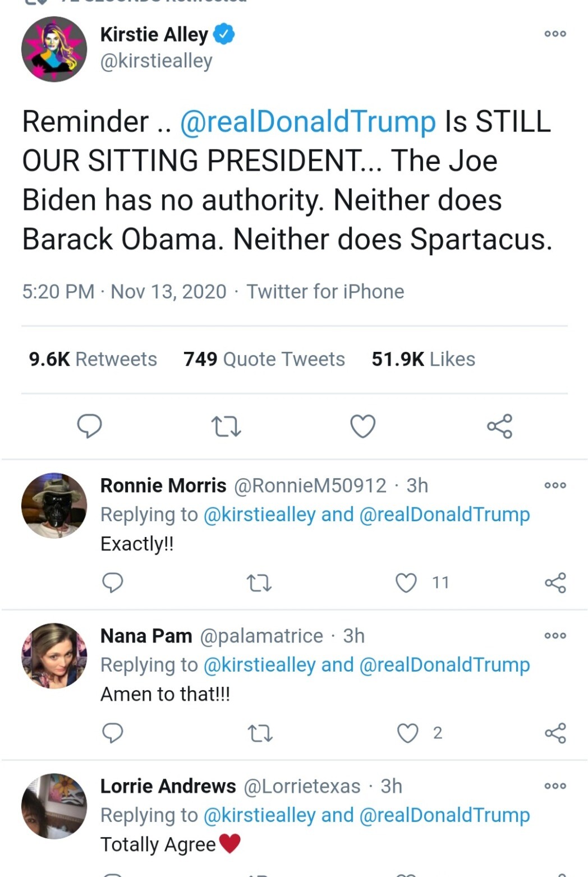588x877 pixels.
Task: Open more options on Nana Pam's reply
Action: point(555,636)
